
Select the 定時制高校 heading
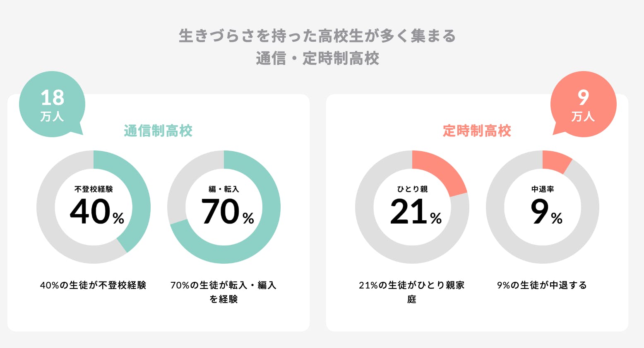click(x=477, y=131)
